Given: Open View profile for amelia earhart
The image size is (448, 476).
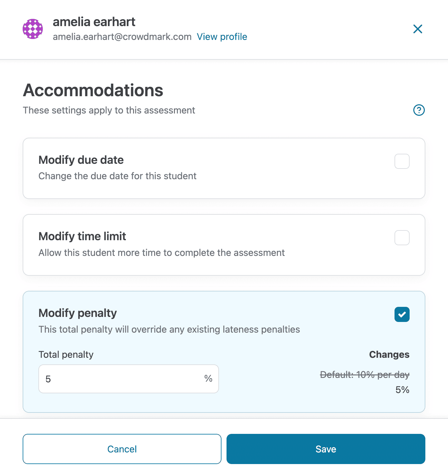Looking at the screenshot, I should [x=222, y=37].
